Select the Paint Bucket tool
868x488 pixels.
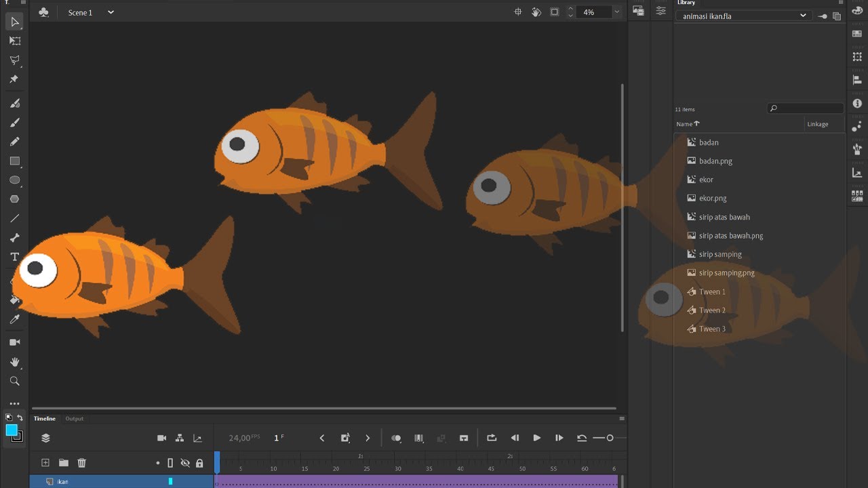click(14, 300)
